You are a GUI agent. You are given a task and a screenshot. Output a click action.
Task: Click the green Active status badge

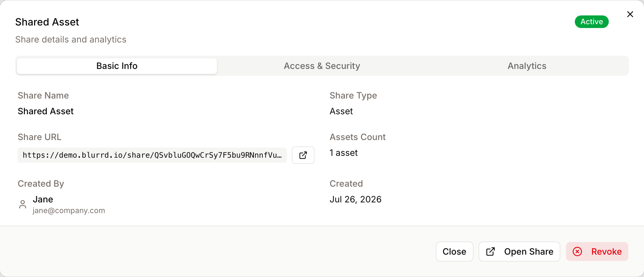coord(591,22)
